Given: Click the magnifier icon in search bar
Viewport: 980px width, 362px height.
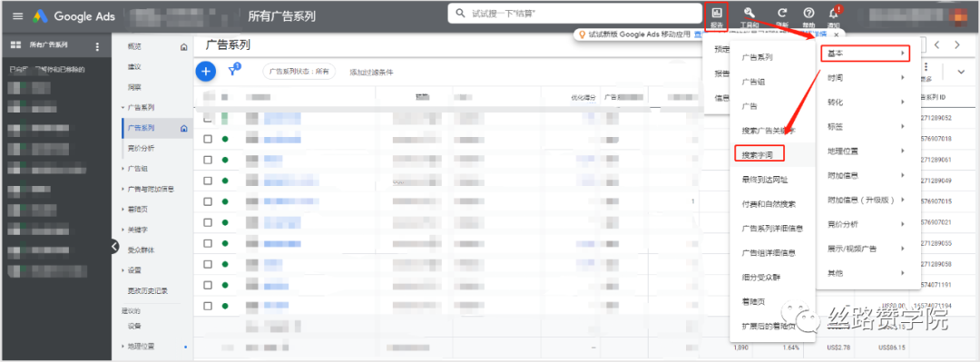Looking at the screenshot, I should point(461,13).
